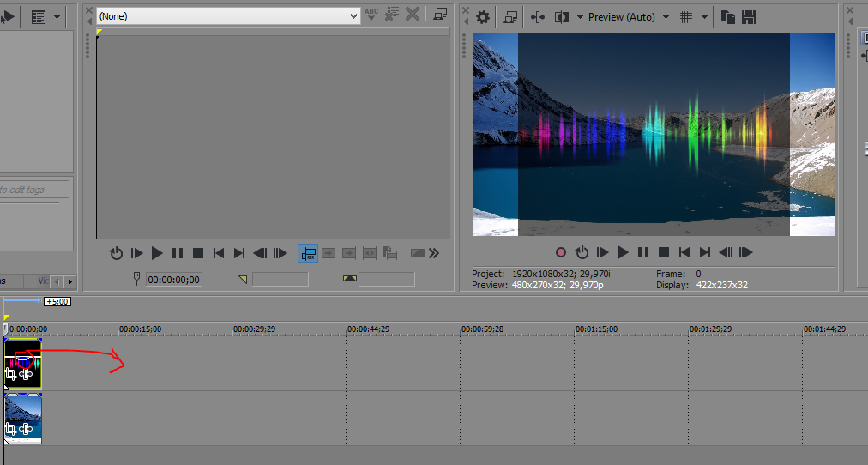Click the timeline ruler at 00:00:59;28
Image resolution: width=868 pixels, height=465 pixels.
tap(483, 329)
